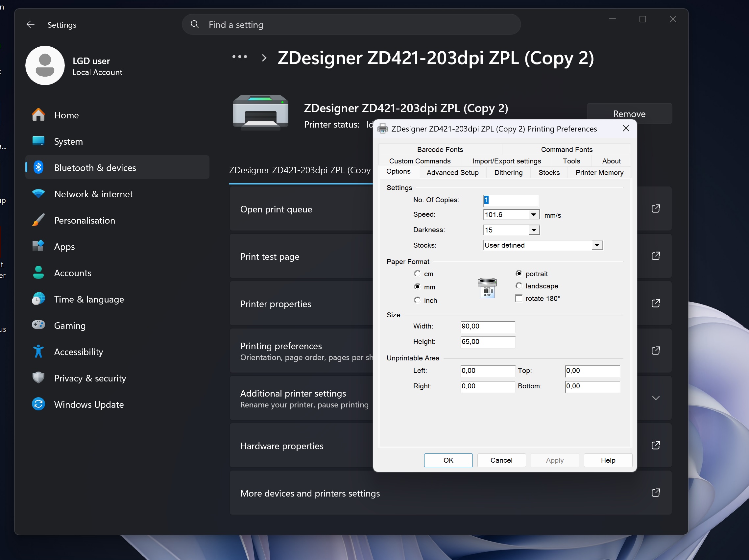This screenshot has width=749, height=560.
Task: Open external link icon for Hardware properties
Action: tap(656, 445)
